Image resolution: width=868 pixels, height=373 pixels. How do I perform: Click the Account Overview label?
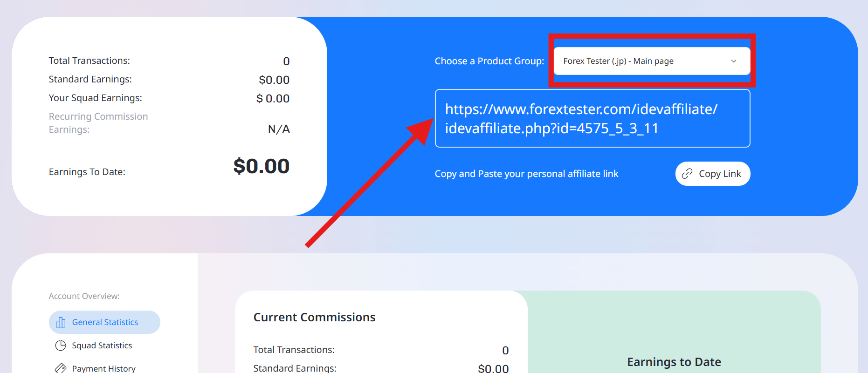tap(84, 296)
